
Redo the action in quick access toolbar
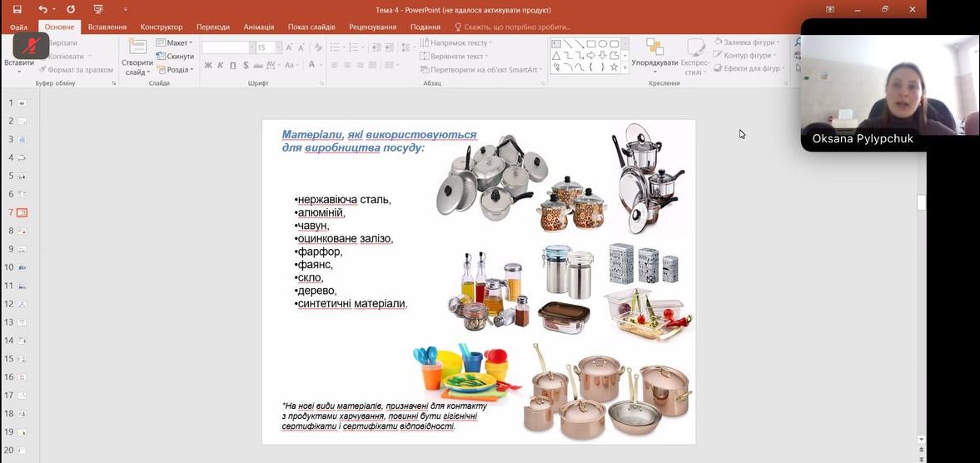click(x=71, y=9)
